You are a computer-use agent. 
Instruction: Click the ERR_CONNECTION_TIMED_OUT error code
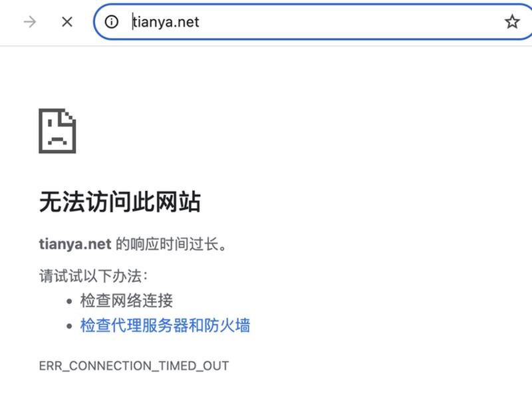[x=134, y=366]
